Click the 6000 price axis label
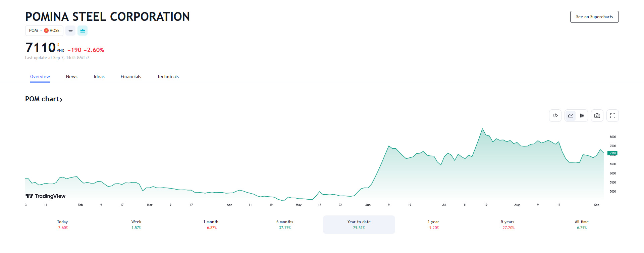644x253 pixels. (613, 173)
